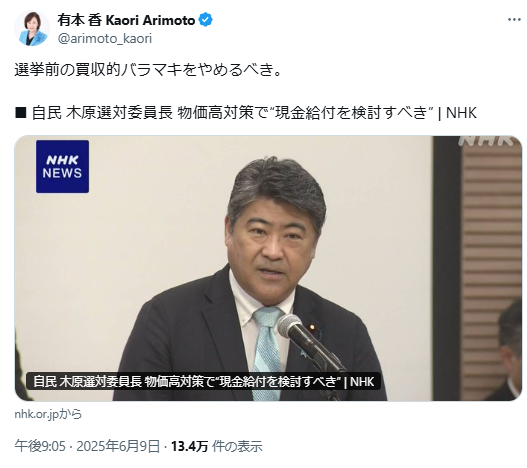Open the display name 有本 香 Kaori Arimoto
Image resolution: width=527 pixels, height=468 pixels.
click(126, 20)
